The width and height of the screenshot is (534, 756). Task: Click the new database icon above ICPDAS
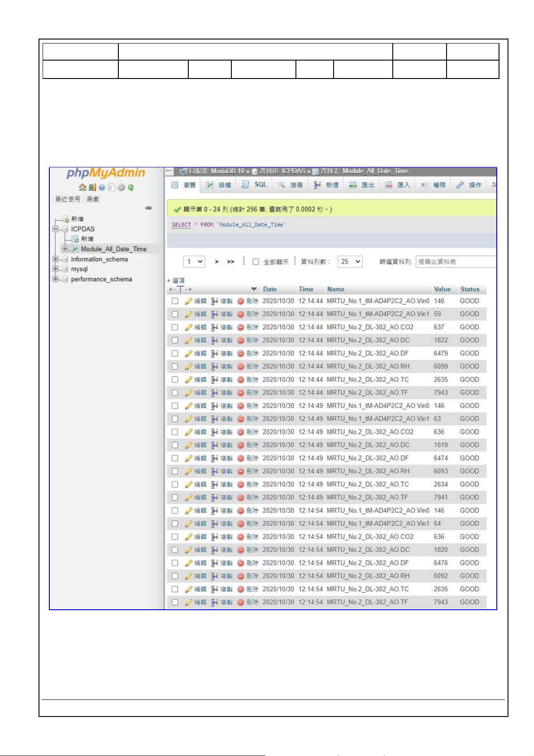coord(66,219)
